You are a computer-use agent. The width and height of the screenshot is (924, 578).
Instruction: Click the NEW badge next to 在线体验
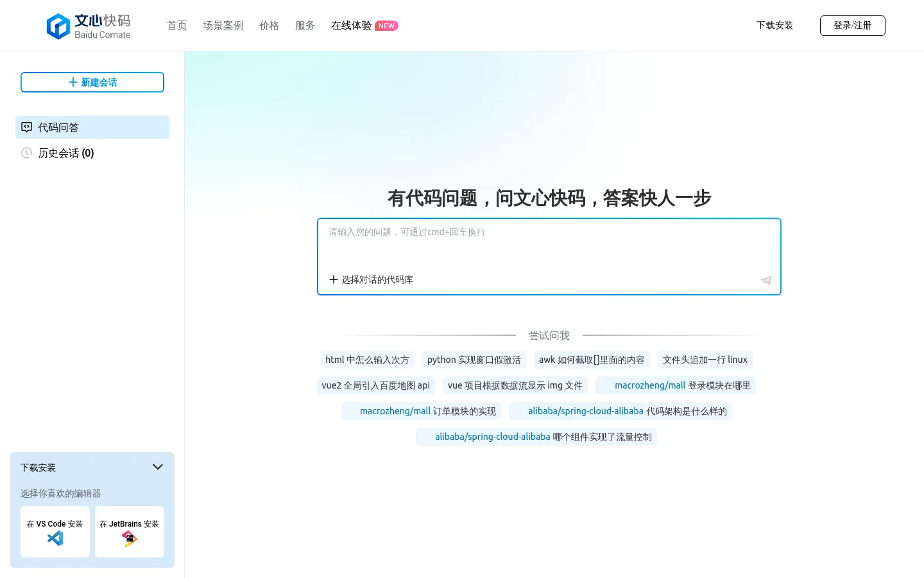click(386, 26)
